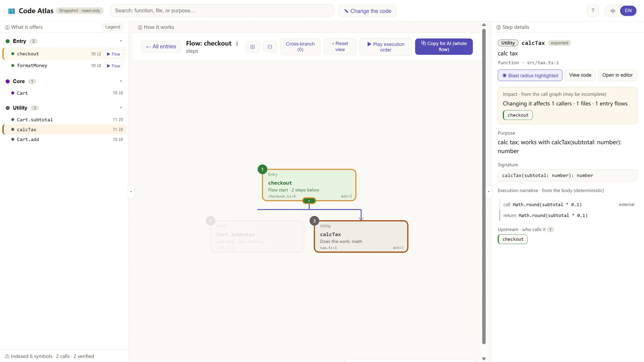This screenshot has height=362, width=644.
Task: Open View code
Action: tap(580, 75)
